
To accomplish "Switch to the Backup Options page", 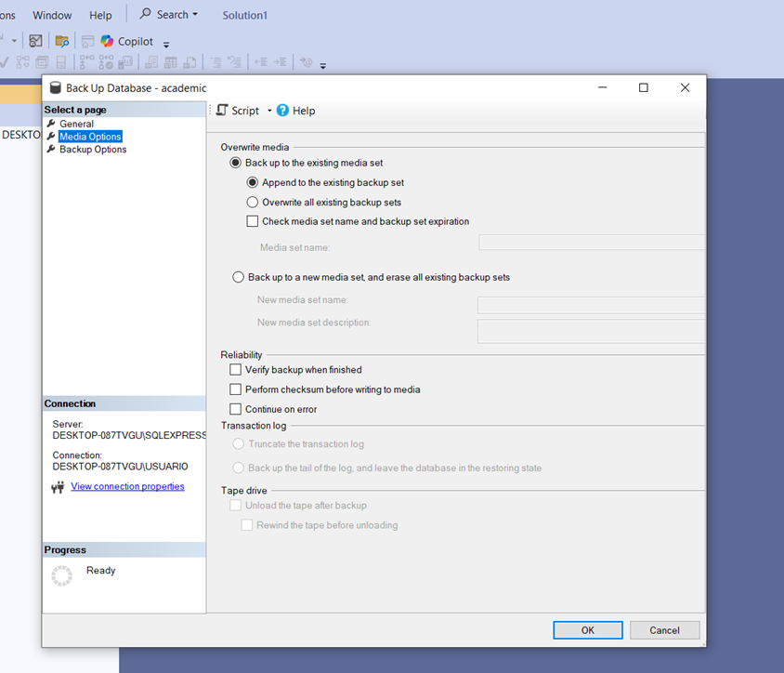I will [x=93, y=150].
